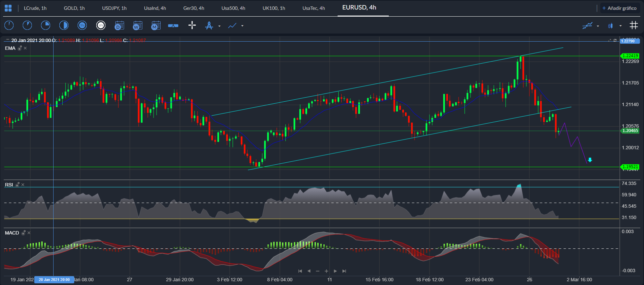644x285 pixels.
Task: Switch to the daily (D) calendar timeframe
Action: click(119, 25)
